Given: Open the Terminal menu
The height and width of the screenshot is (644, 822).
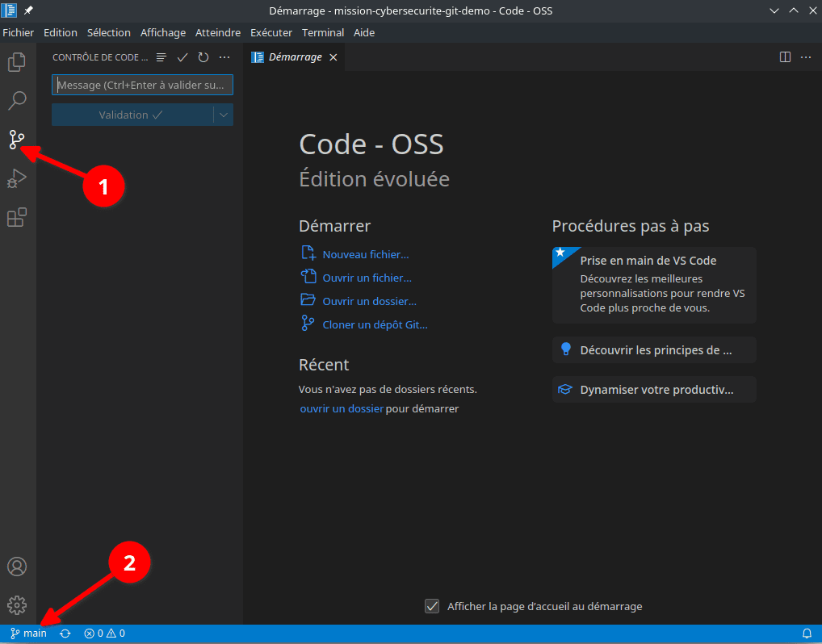Looking at the screenshot, I should (322, 32).
